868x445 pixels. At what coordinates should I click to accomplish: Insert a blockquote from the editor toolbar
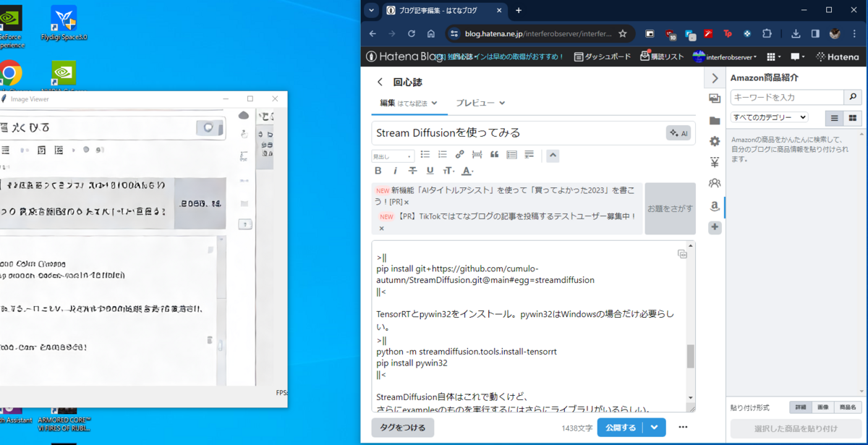point(495,155)
